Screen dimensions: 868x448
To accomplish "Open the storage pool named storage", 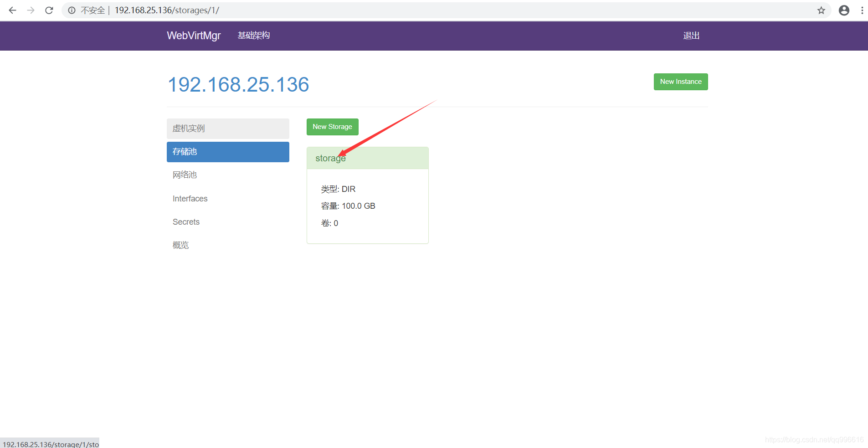I will coord(330,158).
